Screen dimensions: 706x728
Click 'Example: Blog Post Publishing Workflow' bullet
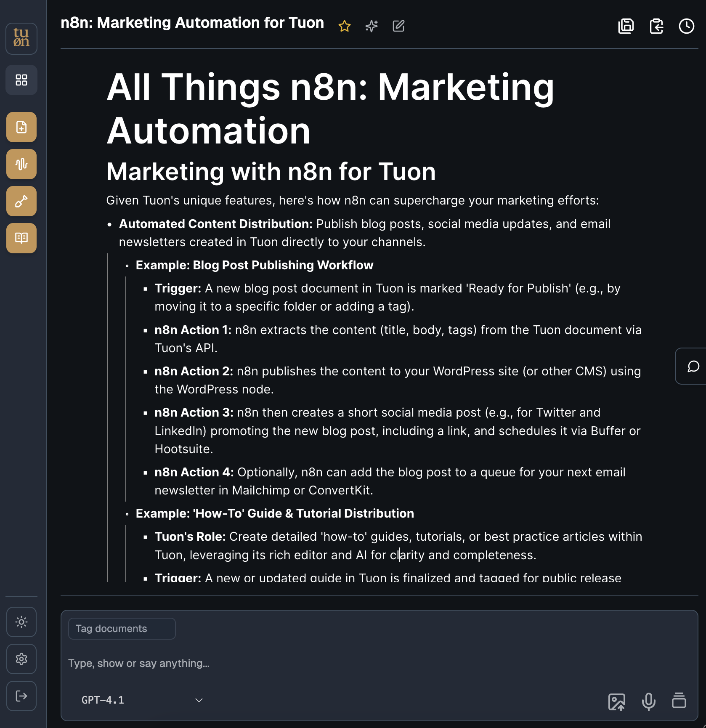click(255, 265)
